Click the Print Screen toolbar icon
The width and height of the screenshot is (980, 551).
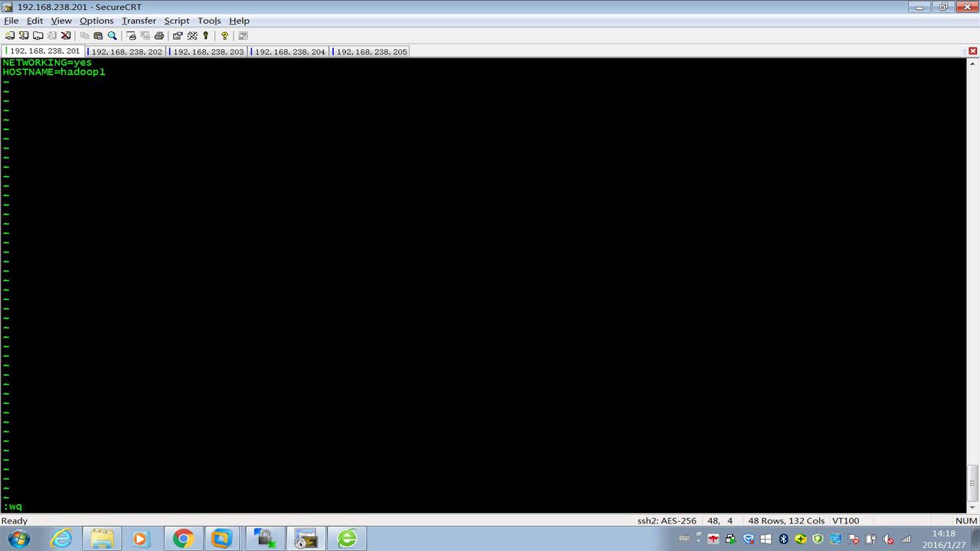coord(131,35)
